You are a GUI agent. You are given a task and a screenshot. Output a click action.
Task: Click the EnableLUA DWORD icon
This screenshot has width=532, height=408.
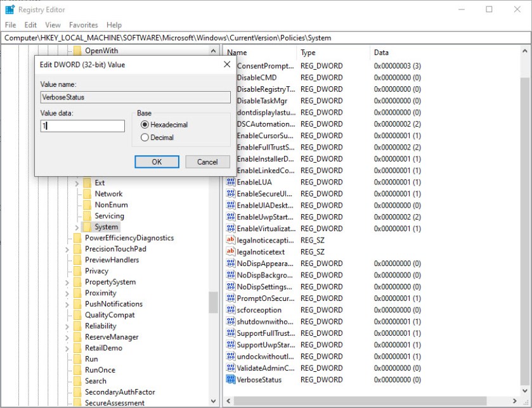coord(231,182)
